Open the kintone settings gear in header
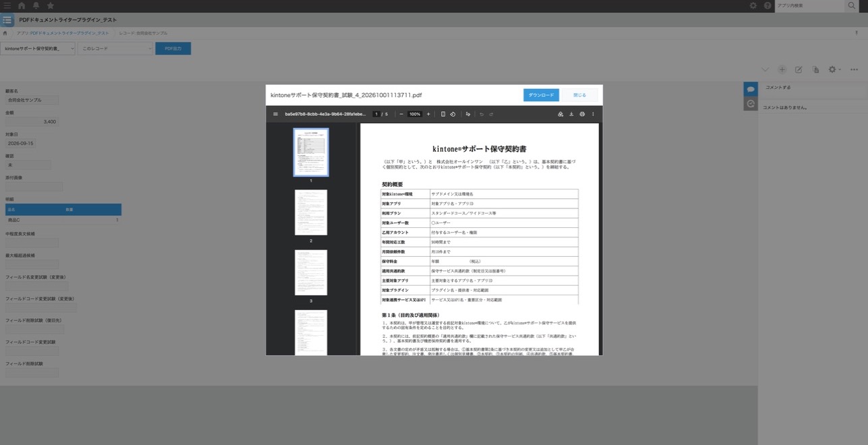868x445 pixels. pyautogui.click(x=753, y=5)
